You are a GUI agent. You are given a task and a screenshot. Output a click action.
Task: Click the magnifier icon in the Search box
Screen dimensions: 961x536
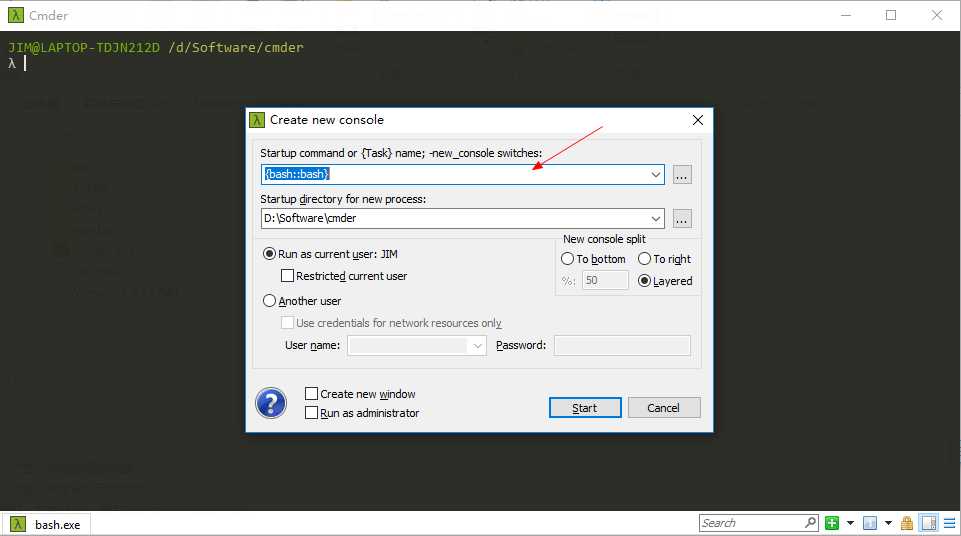810,523
